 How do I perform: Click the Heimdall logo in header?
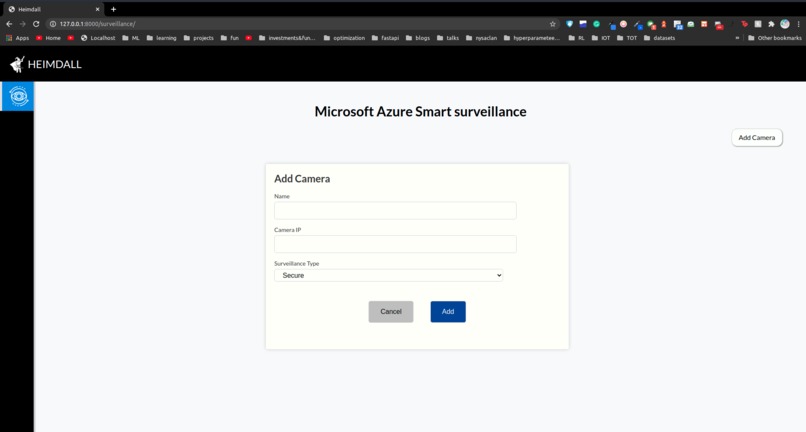click(45, 64)
